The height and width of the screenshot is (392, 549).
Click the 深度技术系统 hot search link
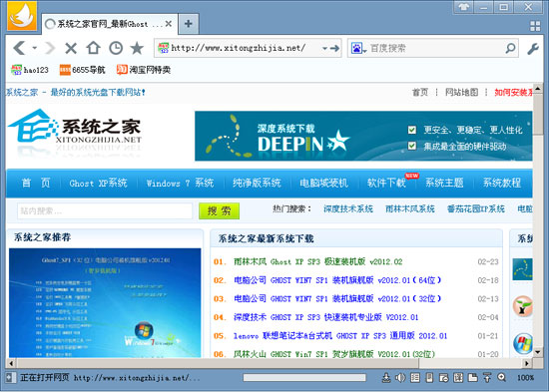[x=348, y=208]
